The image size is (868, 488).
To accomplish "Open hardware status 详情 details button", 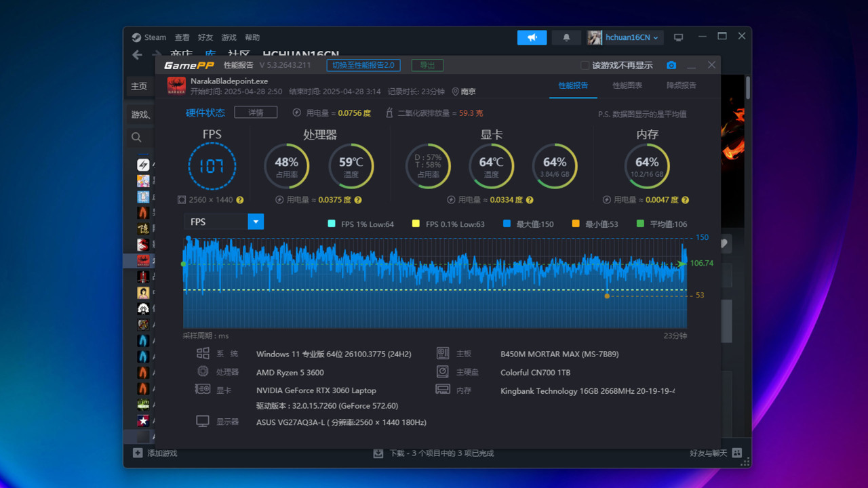I will [x=256, y=113].
